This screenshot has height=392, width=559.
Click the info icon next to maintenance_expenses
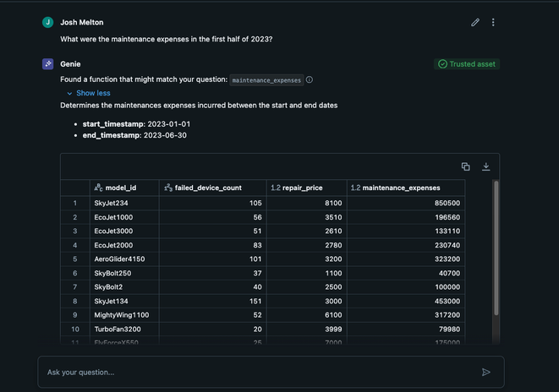click(x=310, y=80)
